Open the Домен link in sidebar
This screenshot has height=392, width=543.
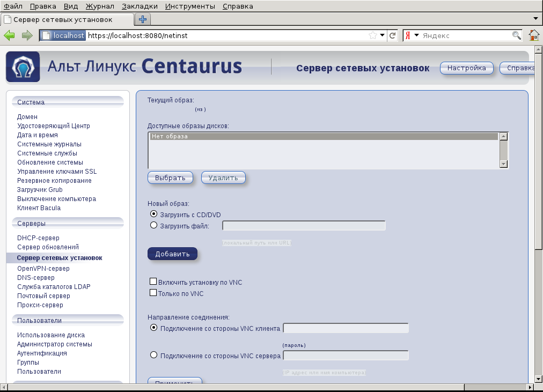point(27,117)
